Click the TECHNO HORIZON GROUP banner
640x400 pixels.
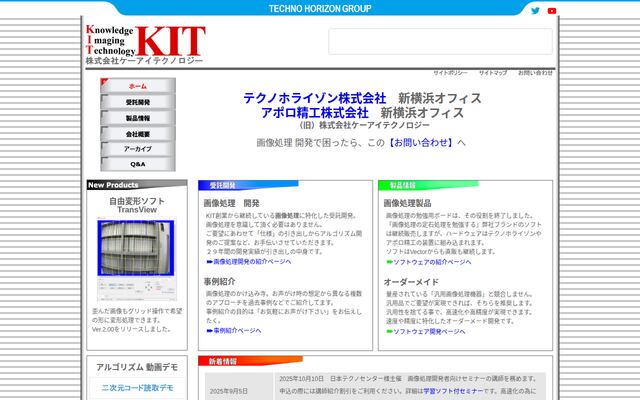click(x=320, y=9)
